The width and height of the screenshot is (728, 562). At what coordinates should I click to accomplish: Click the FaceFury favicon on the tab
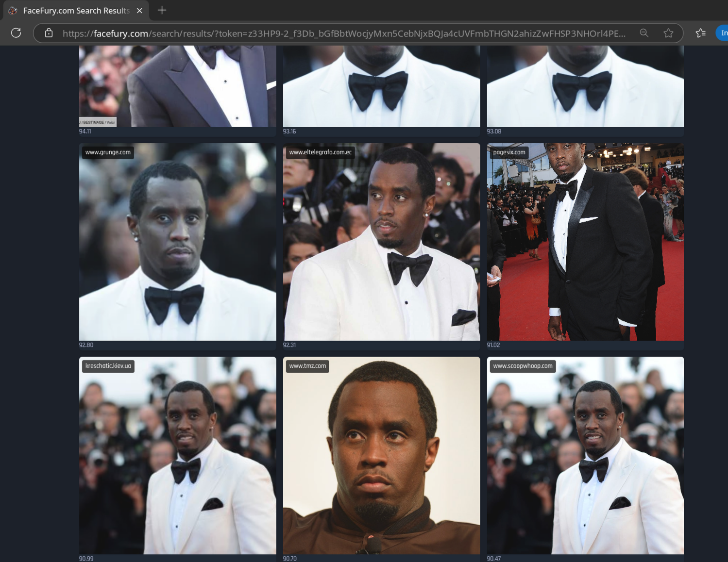13,11
